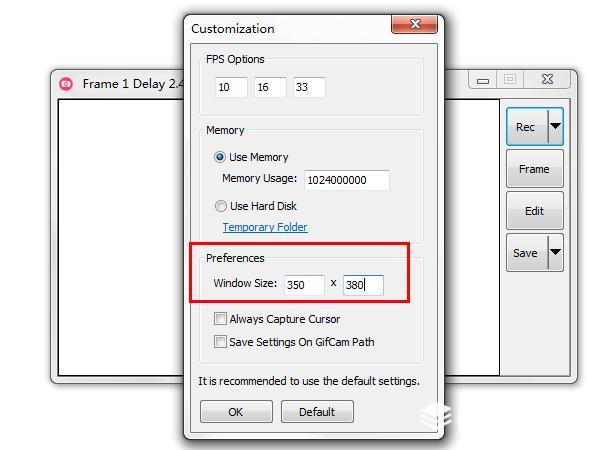Click the GifCam app icon in title bar
590x450 pixels.
(x=66, y=84)
